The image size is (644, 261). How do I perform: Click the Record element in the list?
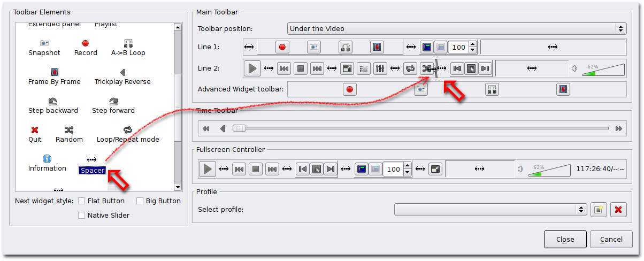[x=86, y=43]
